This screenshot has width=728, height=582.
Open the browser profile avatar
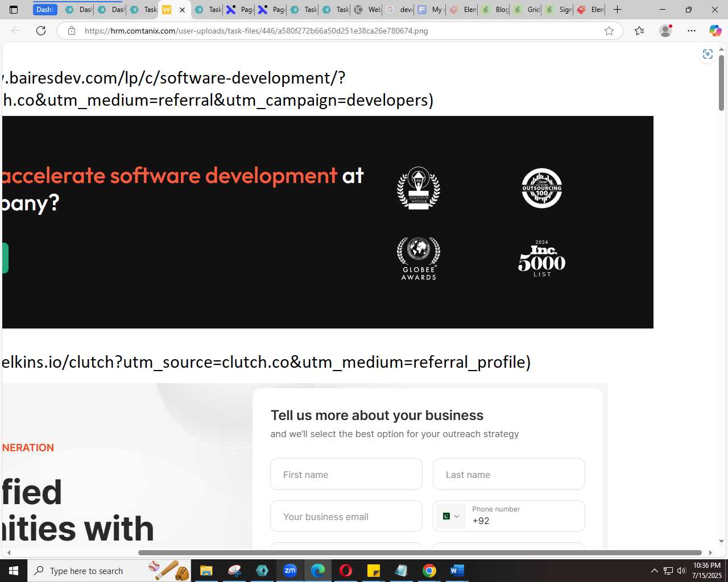665,31
